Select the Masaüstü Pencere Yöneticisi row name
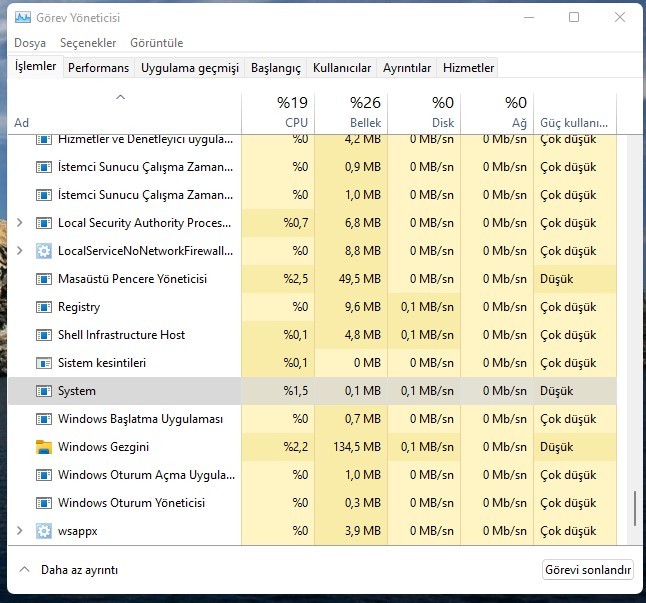This screenshot has height=603, width=646. pos(132,279)
